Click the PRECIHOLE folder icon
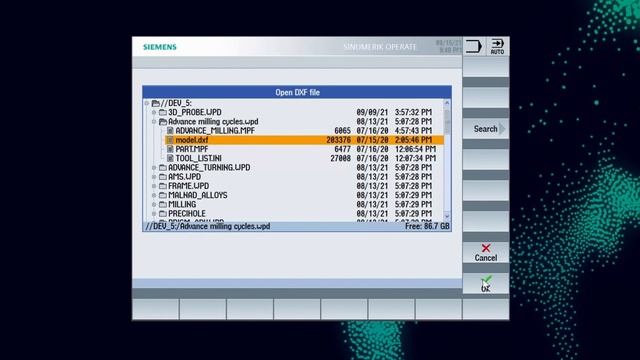 click(x=163, y=214)
